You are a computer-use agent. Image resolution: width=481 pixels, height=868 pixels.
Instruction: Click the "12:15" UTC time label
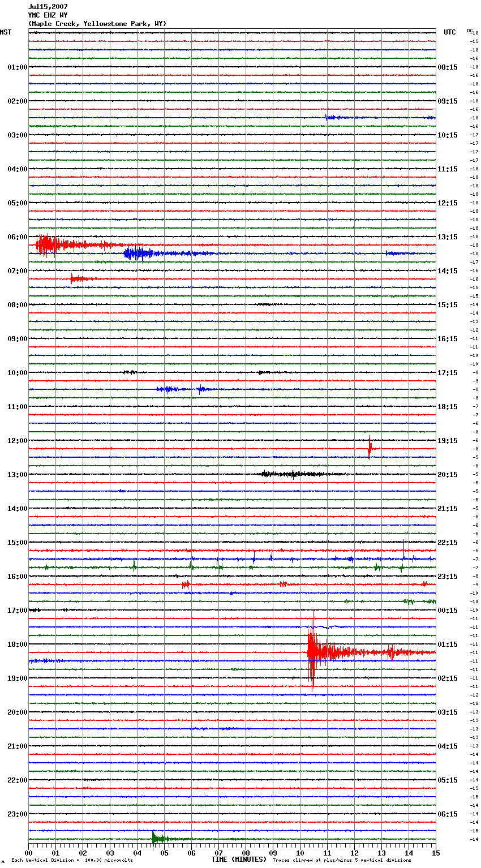pos(448,203)
